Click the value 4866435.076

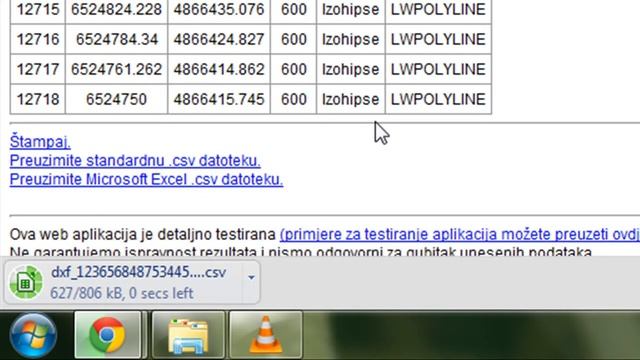coord(219,9)
